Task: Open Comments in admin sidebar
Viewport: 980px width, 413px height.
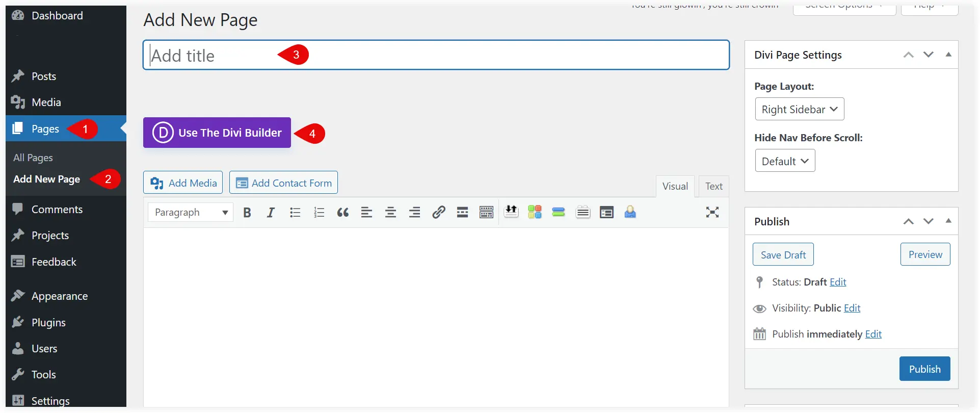Action: (66, 210)
